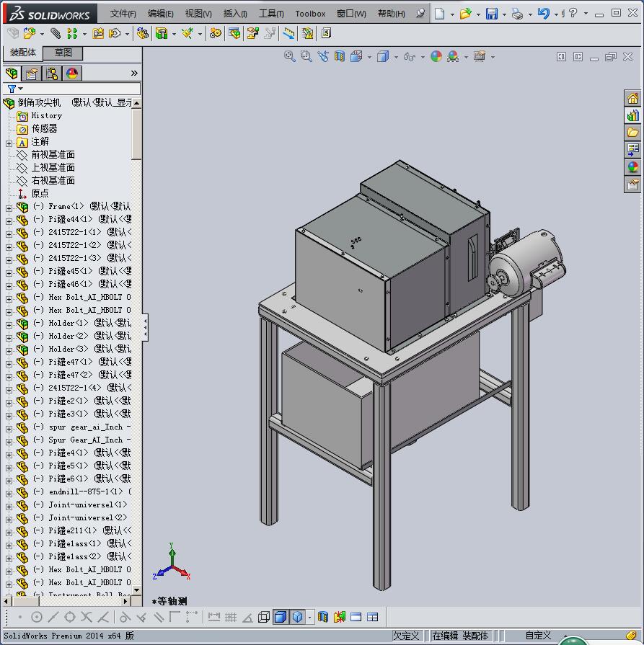Viewport: 644px width, 645px height.
Task: Click the Undo icon
Action: (x=543, y=14)
